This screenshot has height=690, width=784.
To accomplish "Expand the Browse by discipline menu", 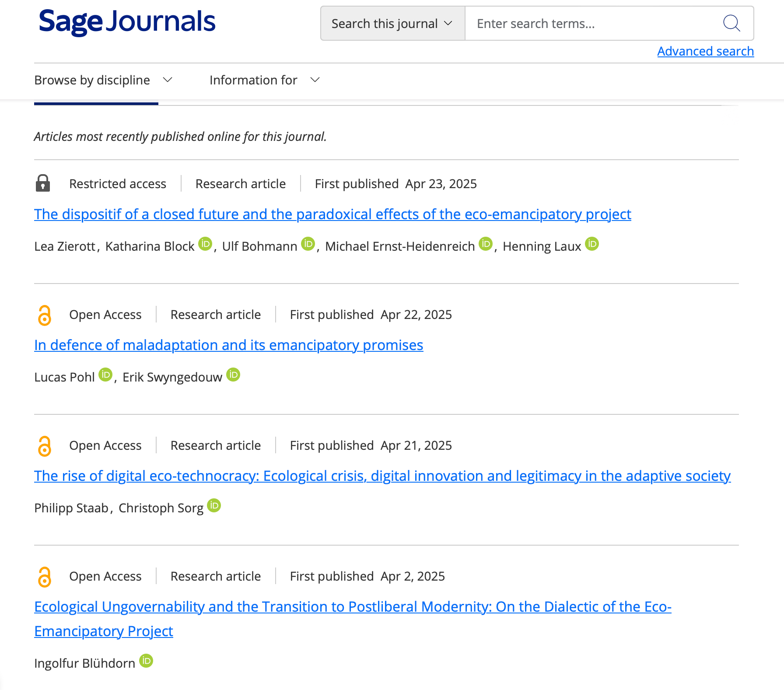I will pyautogui.click(x=103, y=80).
